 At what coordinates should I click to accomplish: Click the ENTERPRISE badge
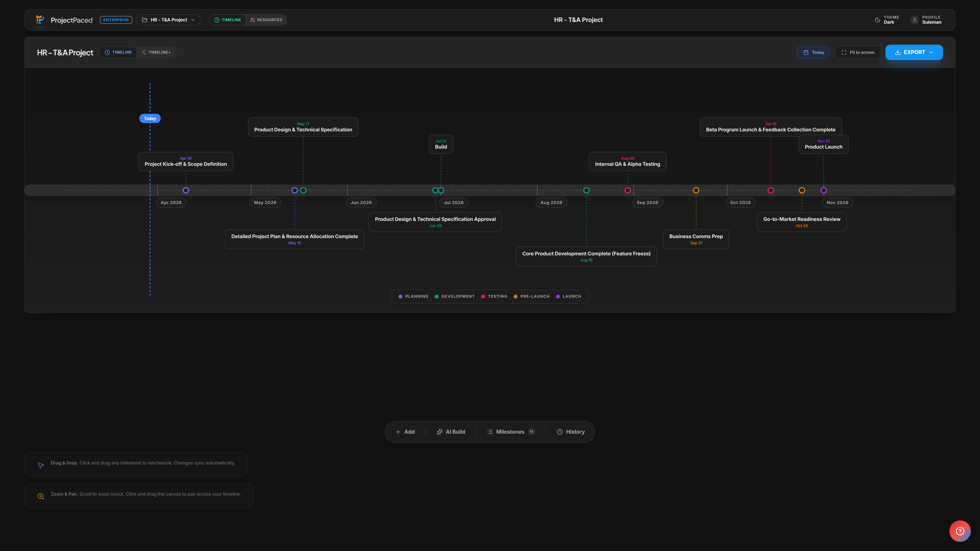116,20
